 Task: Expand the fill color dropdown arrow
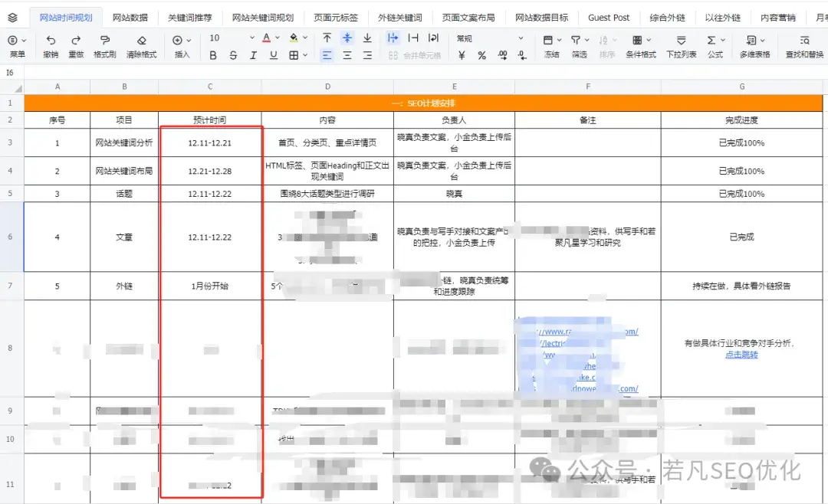[304, 38]
